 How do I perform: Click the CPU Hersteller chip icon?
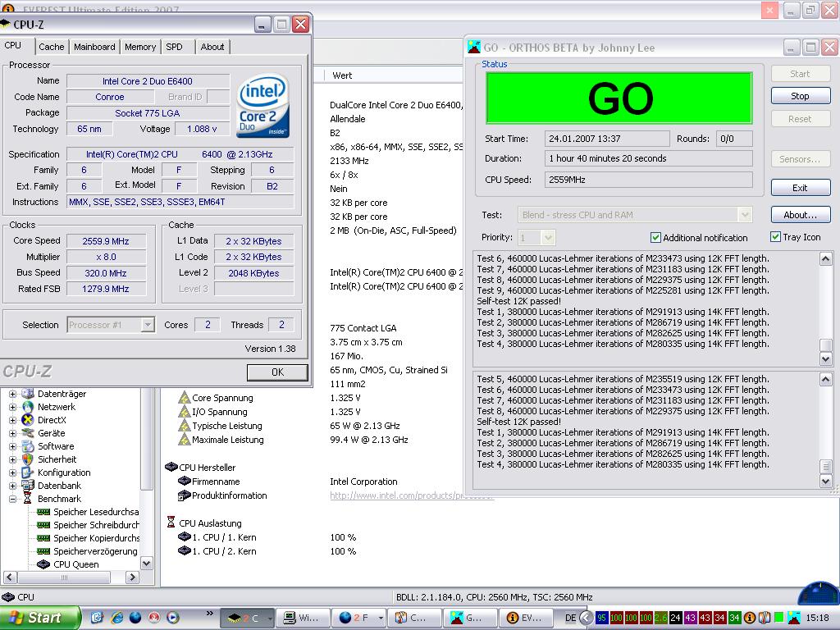171,467
